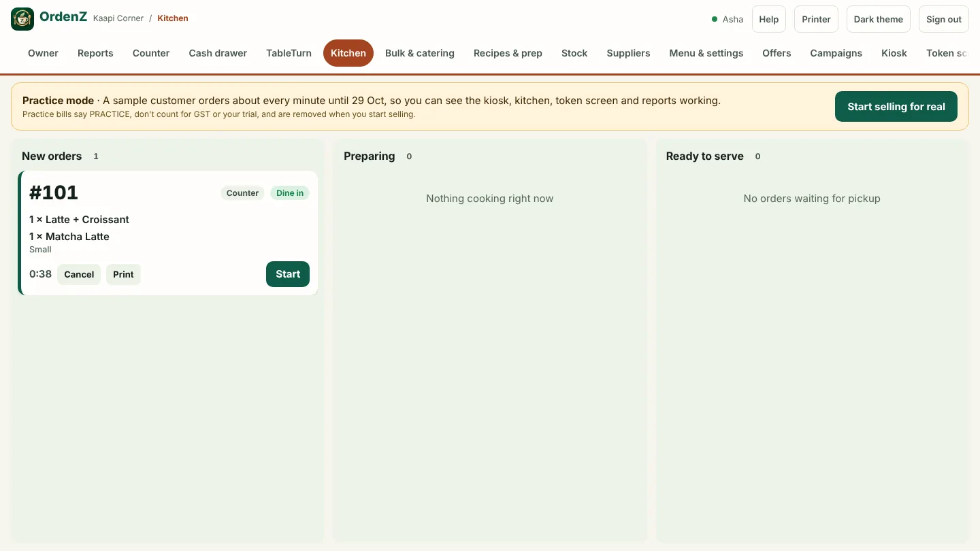The height and width of the screenshot is (551, 980).
Task: Open the Stock tab
Action: pos(574,53)
